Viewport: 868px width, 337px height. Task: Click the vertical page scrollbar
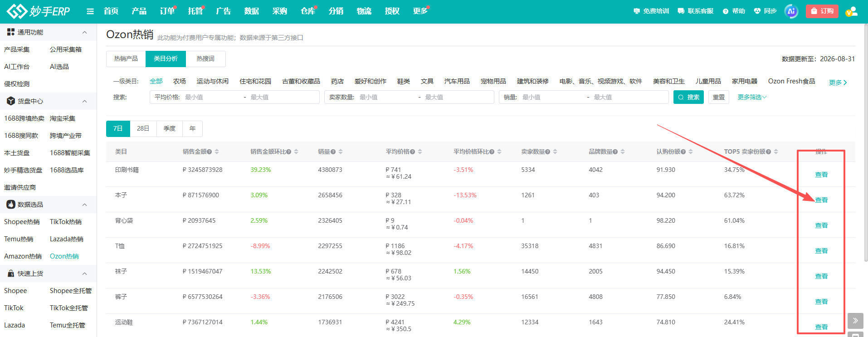[x=866, y=142]
